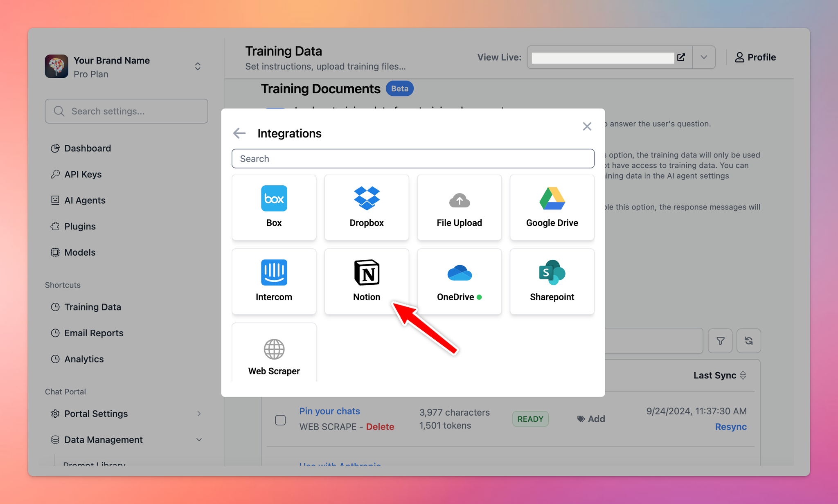This screenshot has height=504, width=838.
Task: Close the Integrations dialog
Action: (587, 126)
